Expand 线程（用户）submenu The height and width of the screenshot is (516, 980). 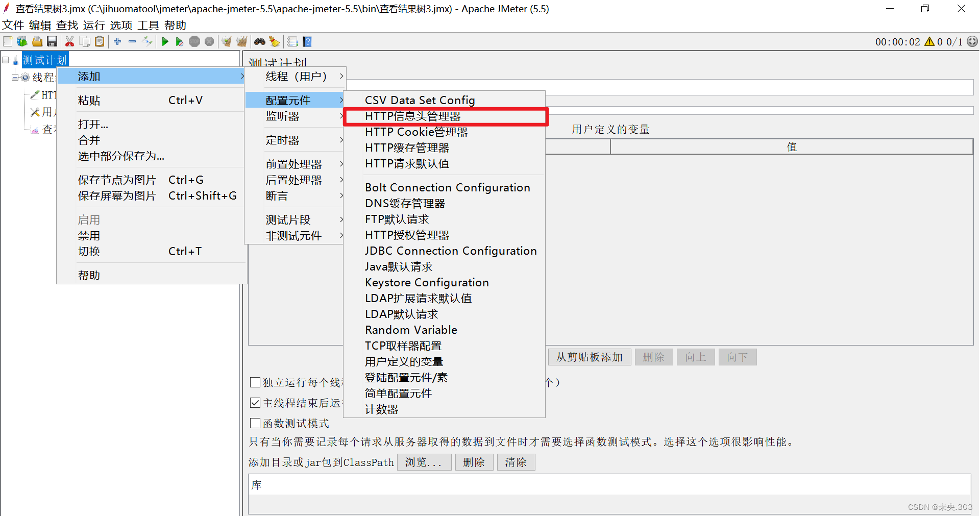(296, 77)
